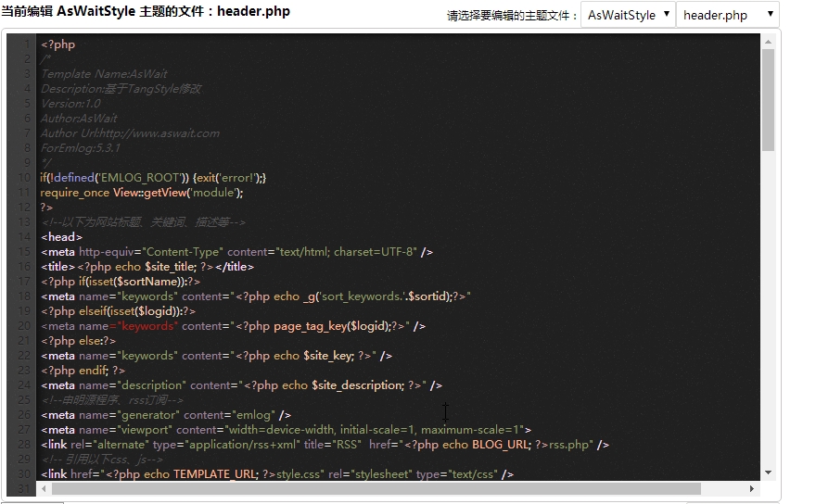Click the Template Name:AsWait comment line
Viewport: 816px width, 504px height.
click(x=104, y=74)
